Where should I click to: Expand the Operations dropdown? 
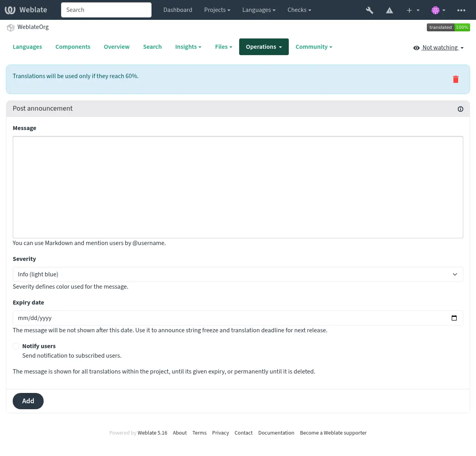263,47
